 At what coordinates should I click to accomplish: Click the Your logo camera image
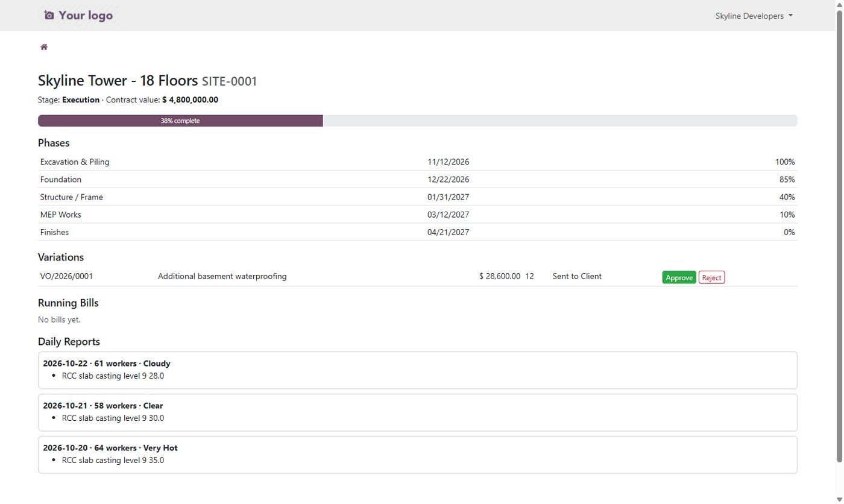(78, 16)
